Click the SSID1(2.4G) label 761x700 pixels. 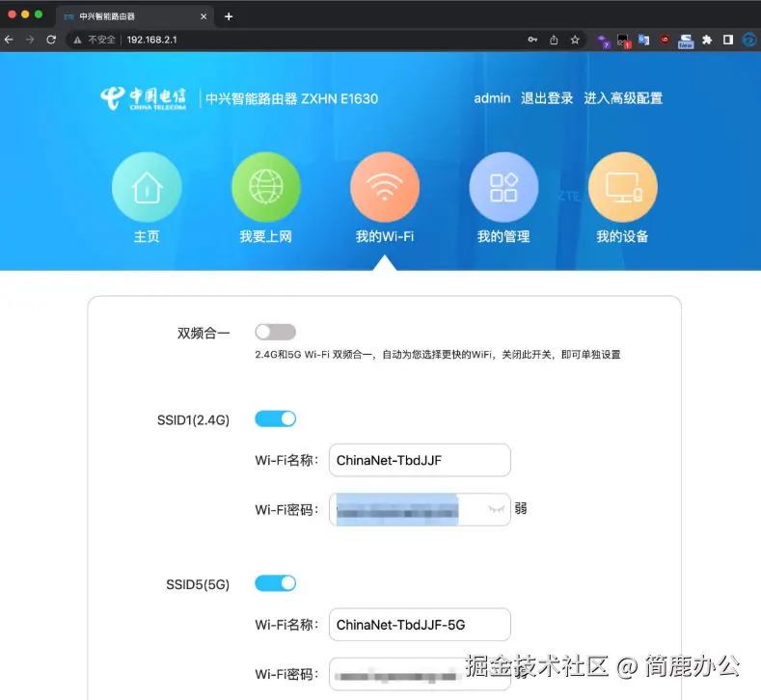193,420
